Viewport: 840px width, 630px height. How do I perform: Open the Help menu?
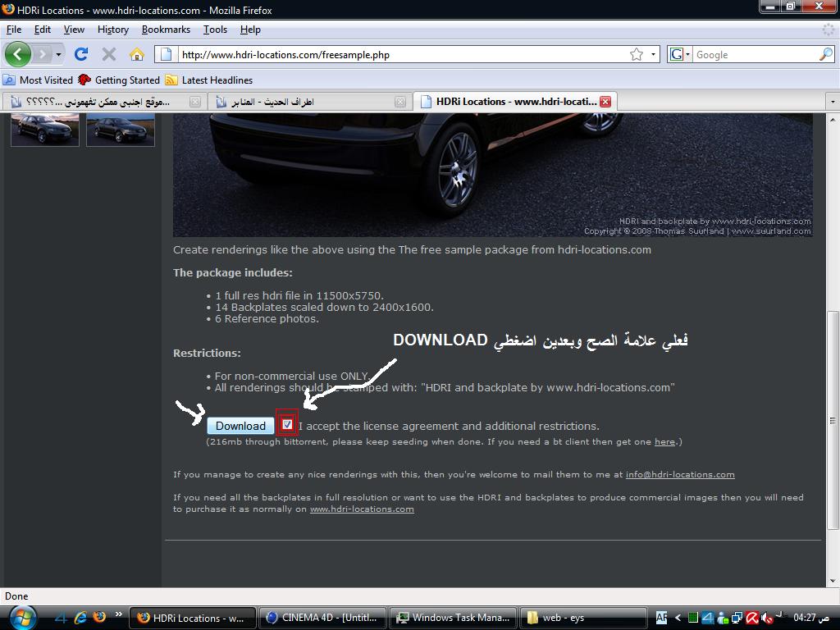pyautogui.click(x=250, y=30)
